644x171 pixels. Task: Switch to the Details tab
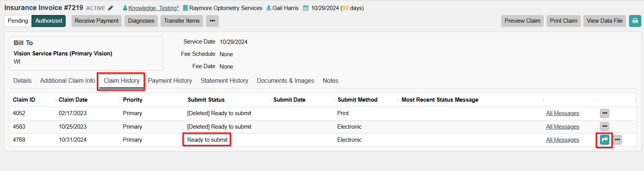(x=22, y=80)
